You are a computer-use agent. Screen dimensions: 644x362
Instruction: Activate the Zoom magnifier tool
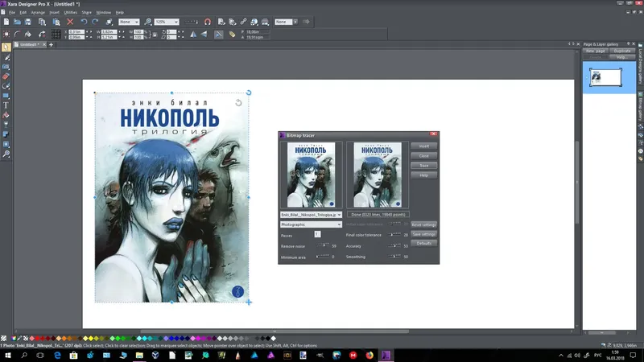pos(6,153)
